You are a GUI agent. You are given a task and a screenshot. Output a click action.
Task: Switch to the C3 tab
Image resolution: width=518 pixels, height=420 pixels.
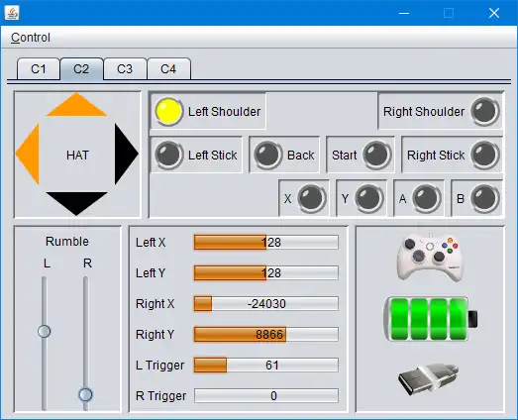(x=125, y=69)
